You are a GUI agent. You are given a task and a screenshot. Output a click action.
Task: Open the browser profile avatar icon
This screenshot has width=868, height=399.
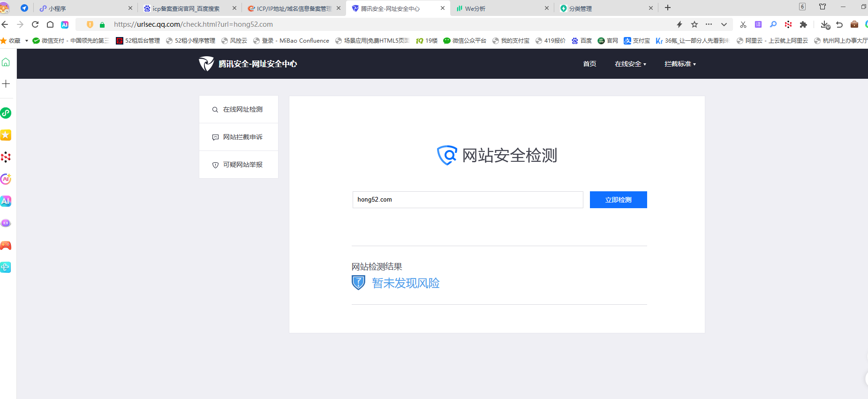[x=5, y=8]
